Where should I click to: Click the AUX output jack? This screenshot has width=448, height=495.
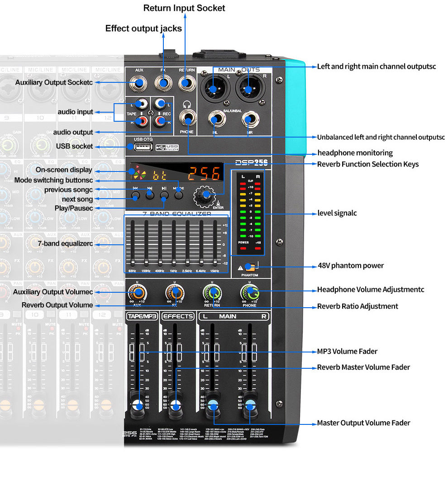click(139, 83)
